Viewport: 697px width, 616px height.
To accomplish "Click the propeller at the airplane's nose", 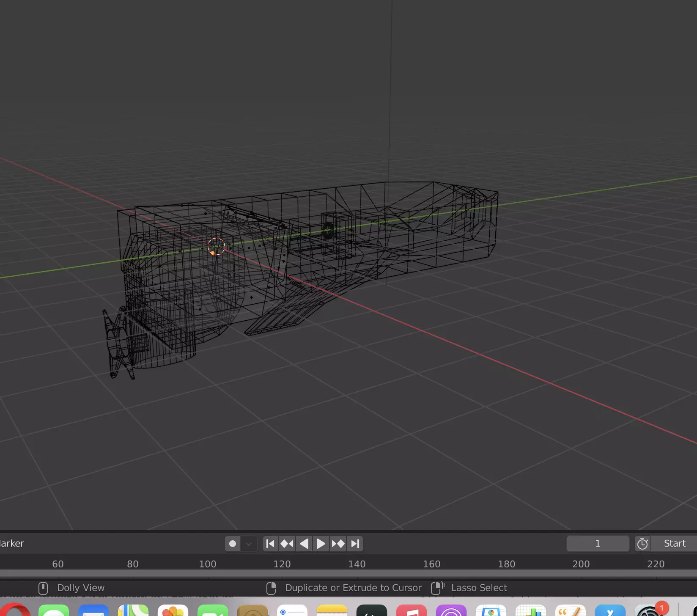I will (118, 344).
